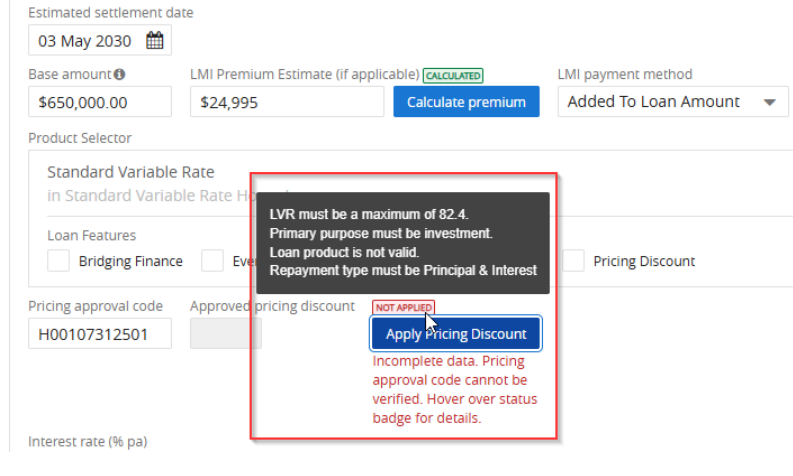Tick the Bridging Finance checkbox

(x=58, y=261)
